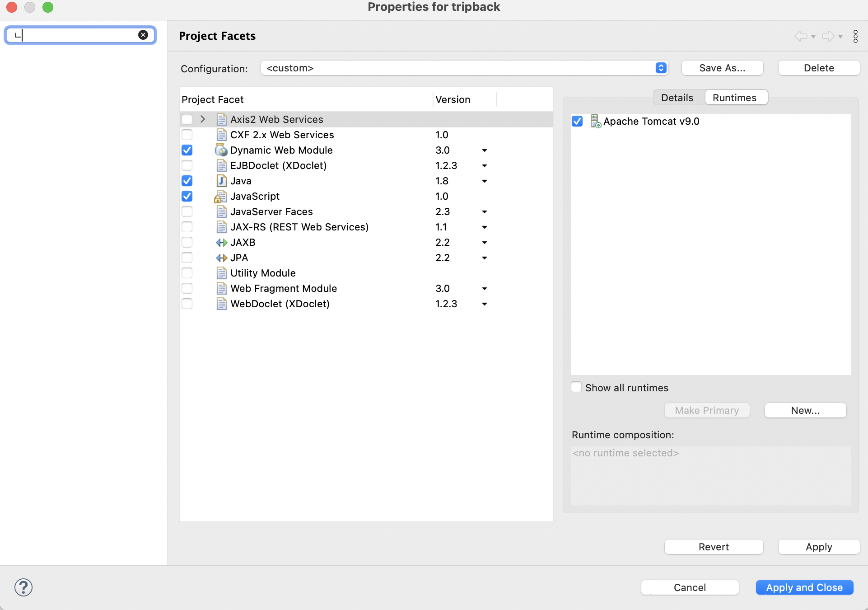Select the Runtimes tab
The height and width of the screenshot is (610, 868).
coord(734,98)
